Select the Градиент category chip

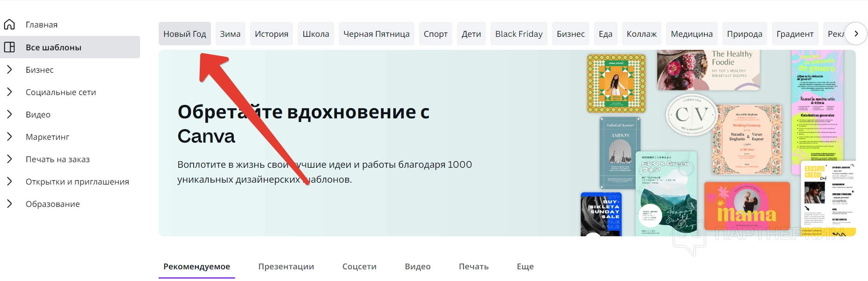click(795, 34)
